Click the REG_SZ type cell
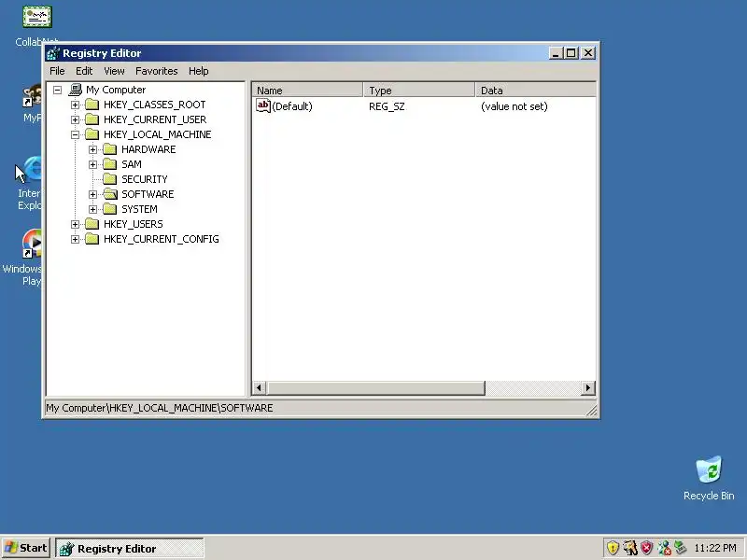This screenshot has height=560, width=747. click(x=387, y=106)
